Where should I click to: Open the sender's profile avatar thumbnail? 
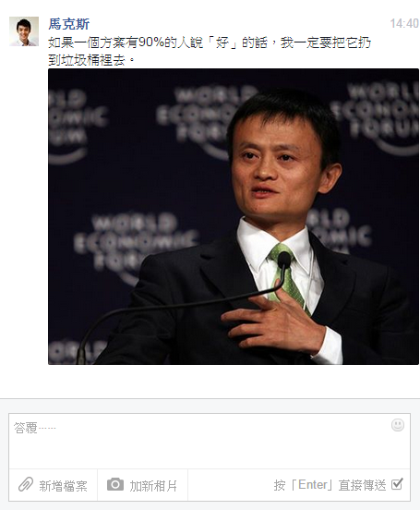[24, 31]
